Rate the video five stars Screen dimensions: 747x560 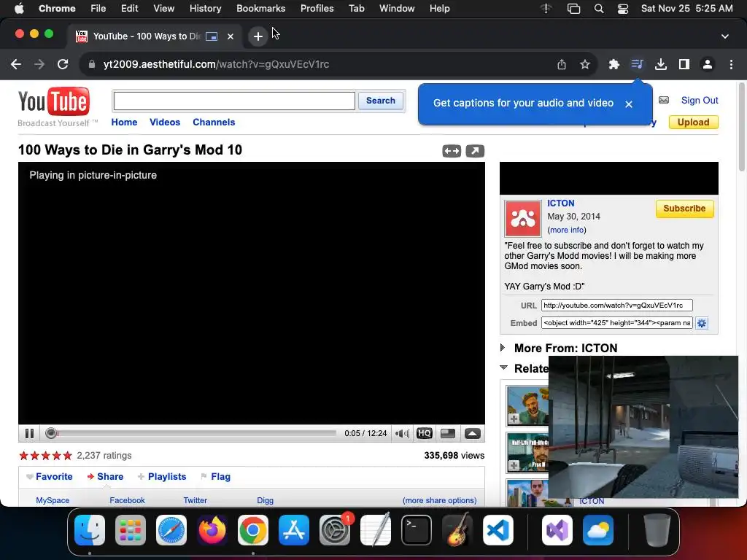click(x=67, y=456)
